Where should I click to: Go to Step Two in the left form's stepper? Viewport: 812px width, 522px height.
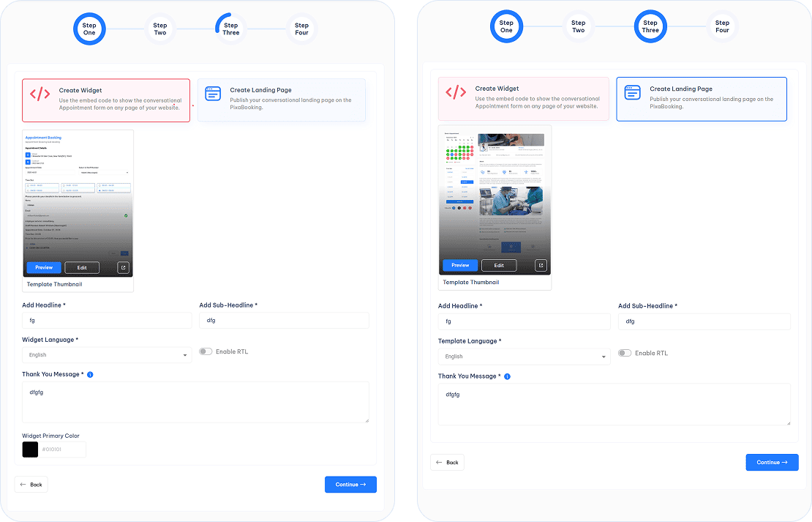[159, 29]
